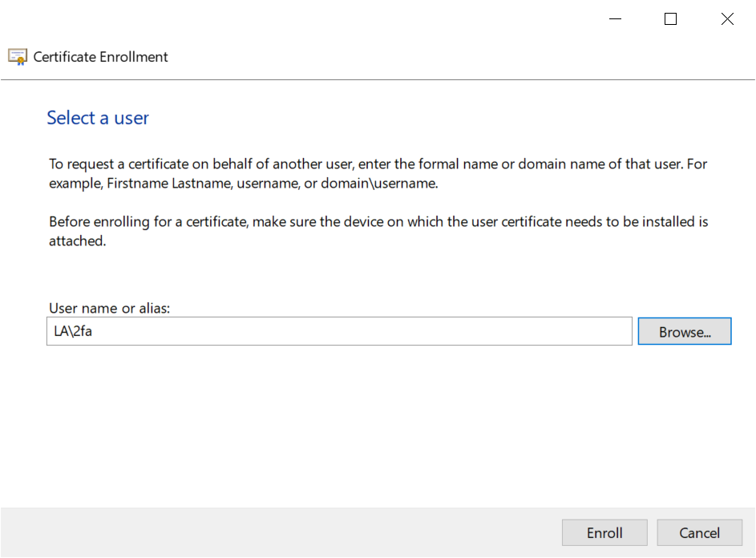756x558 pixels.
Task: Maximize the Certificate Enrollment window
Action: 671,19
